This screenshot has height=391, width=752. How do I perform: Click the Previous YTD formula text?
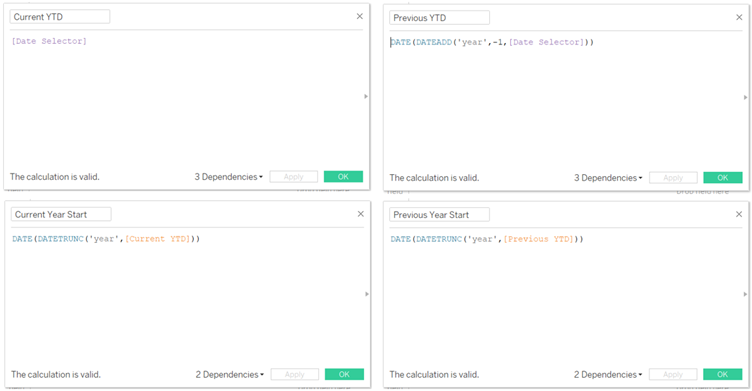coord(492,42)
